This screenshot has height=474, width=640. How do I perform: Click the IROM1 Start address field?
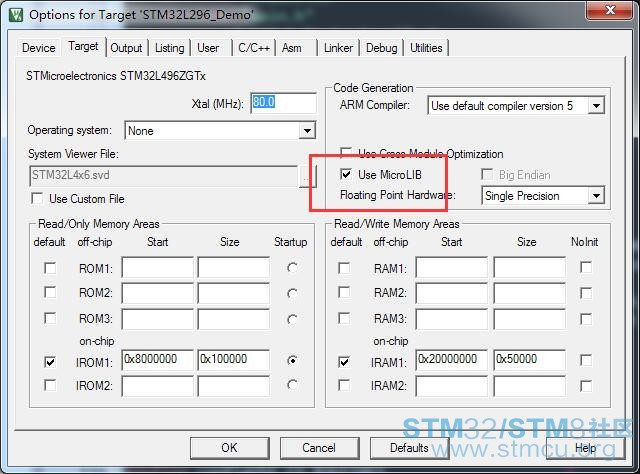click(158, 360)
